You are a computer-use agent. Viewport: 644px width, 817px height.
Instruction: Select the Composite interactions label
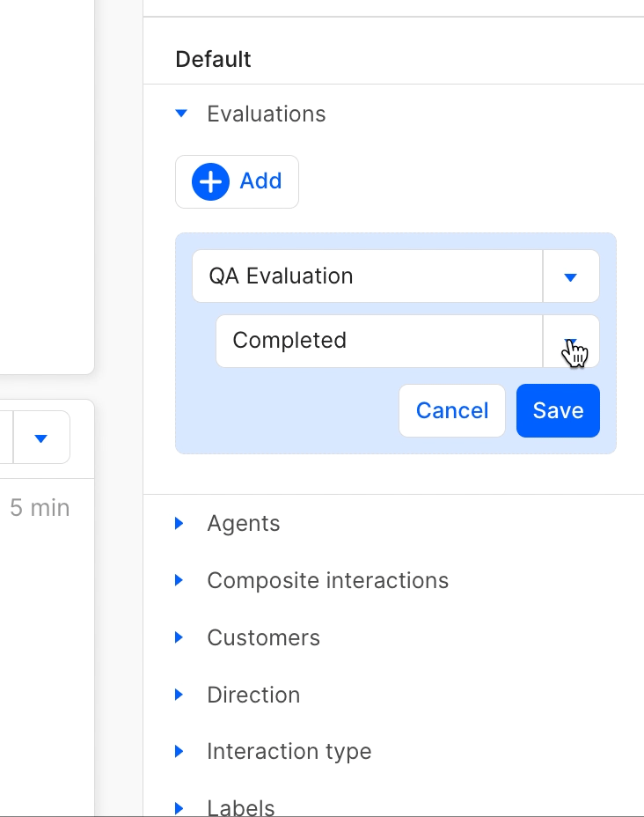pos(327,580)
